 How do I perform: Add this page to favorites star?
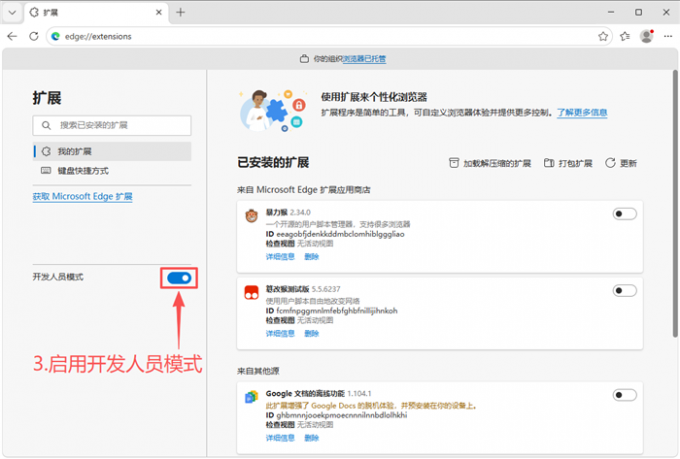tap(603, 36)
